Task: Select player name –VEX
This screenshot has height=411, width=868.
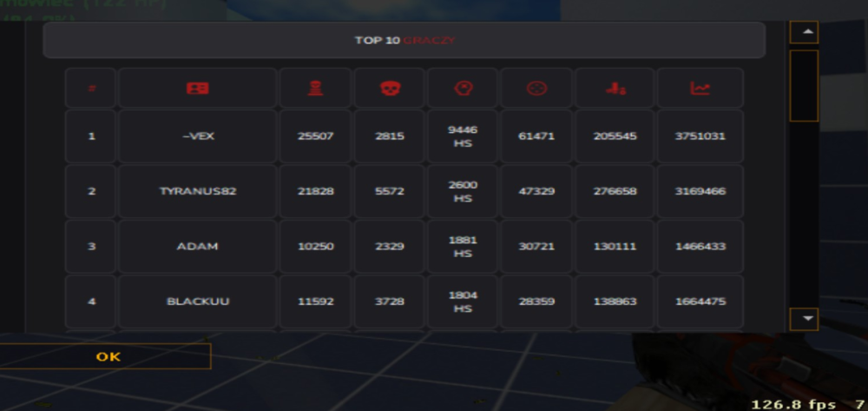Action: (x=198, y=136)
